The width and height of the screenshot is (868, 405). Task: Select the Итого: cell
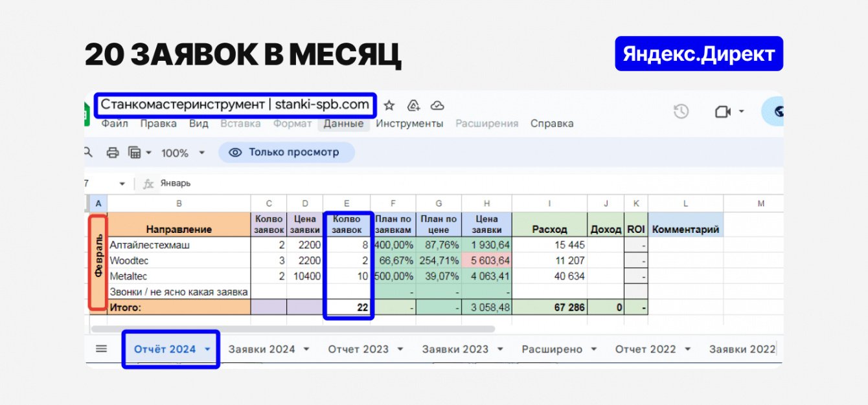coord(179,307)
